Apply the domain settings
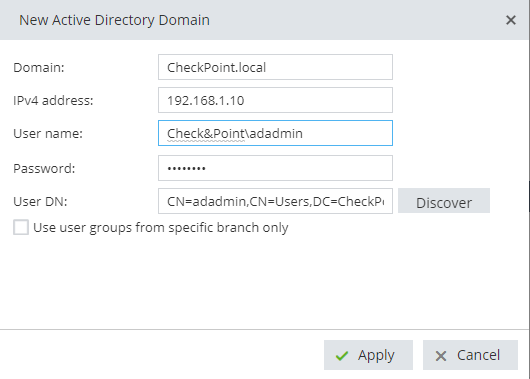This screenshot has width=530, height=379. [368, 355]
